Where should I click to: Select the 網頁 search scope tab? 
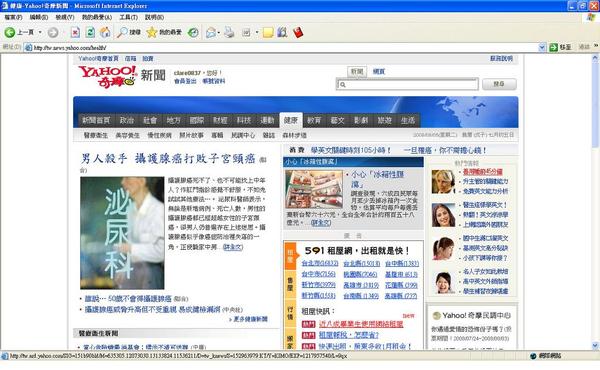pos(379,72)
